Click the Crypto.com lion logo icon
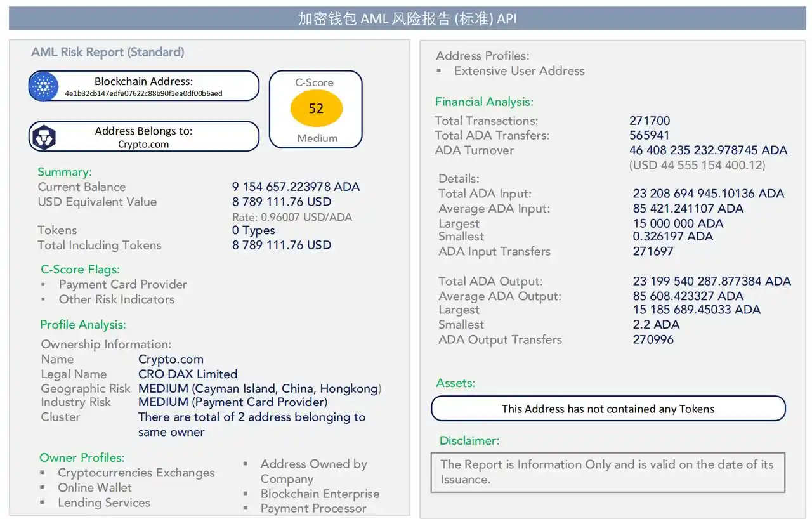Image resolution: width=812 pixels, height=519 pixels. (x=44, y=136)
